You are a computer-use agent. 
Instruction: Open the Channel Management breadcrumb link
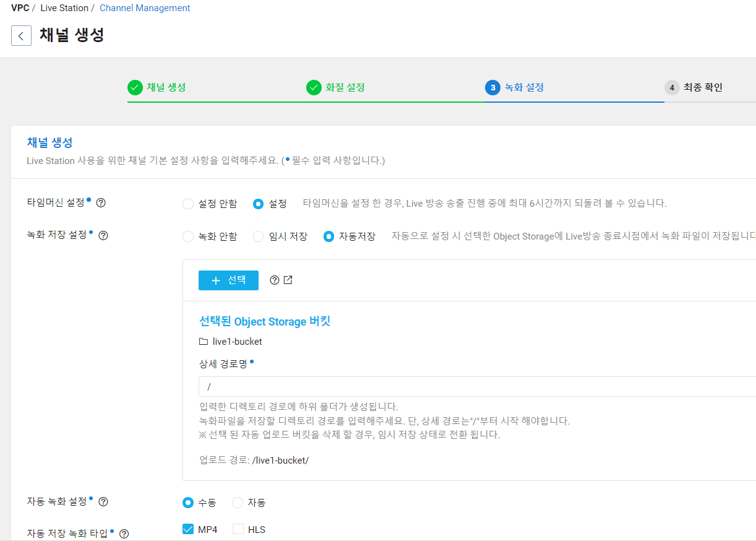pos(144,7)
